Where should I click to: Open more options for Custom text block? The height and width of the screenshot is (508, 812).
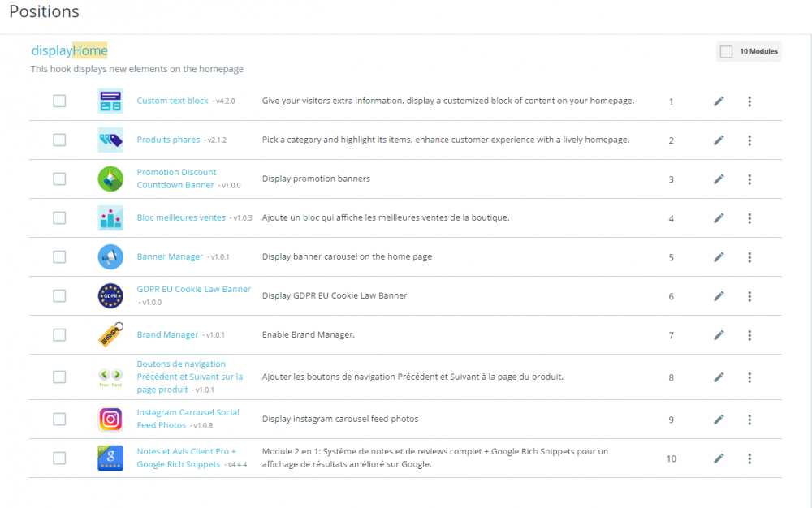749,101
